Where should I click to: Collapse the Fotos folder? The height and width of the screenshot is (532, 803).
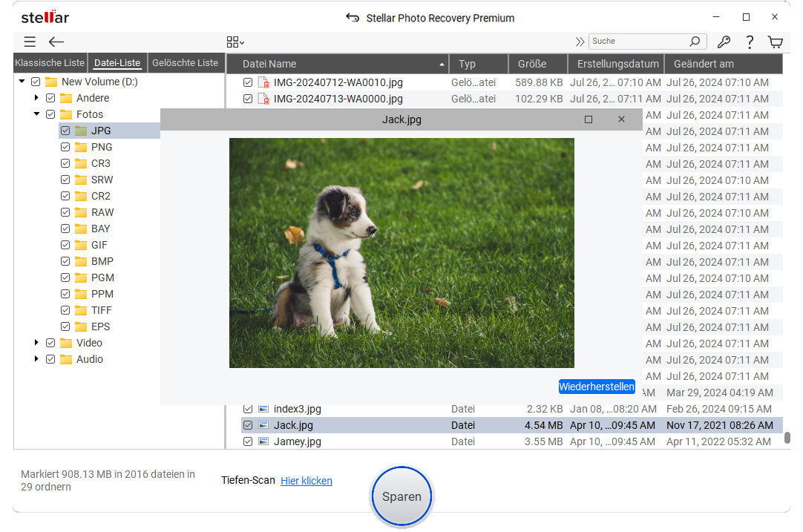point(36,114)
